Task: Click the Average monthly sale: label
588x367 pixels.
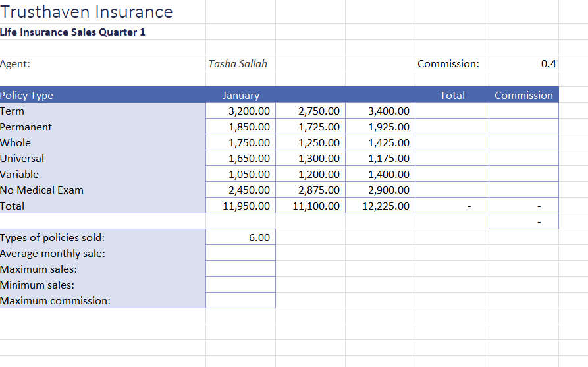Action: 103,253
